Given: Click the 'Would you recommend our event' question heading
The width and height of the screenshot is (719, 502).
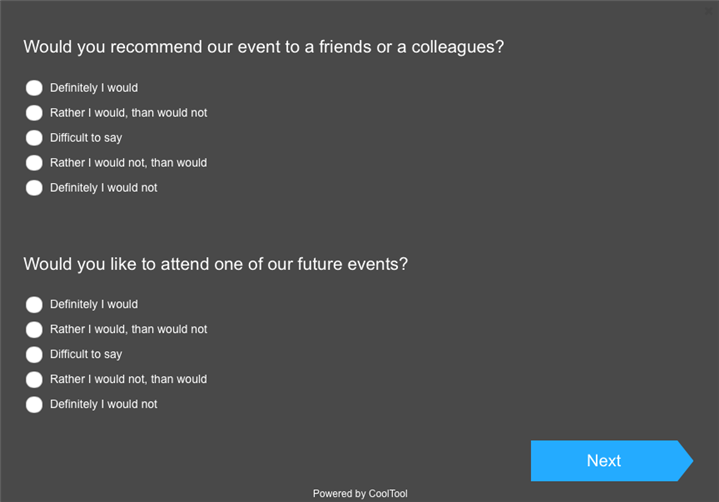Looking at the screenshot, I should pos(263,47).
